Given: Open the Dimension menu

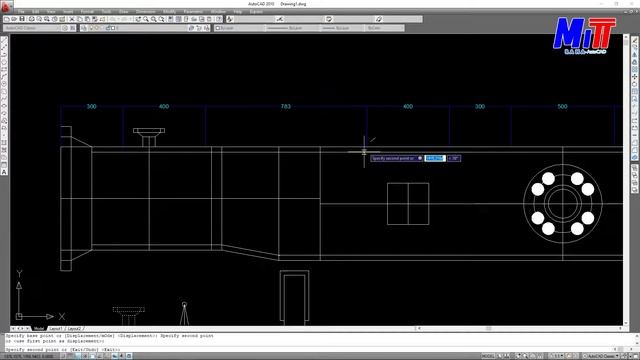Looking at the screenshot, I should coord(145,11).
